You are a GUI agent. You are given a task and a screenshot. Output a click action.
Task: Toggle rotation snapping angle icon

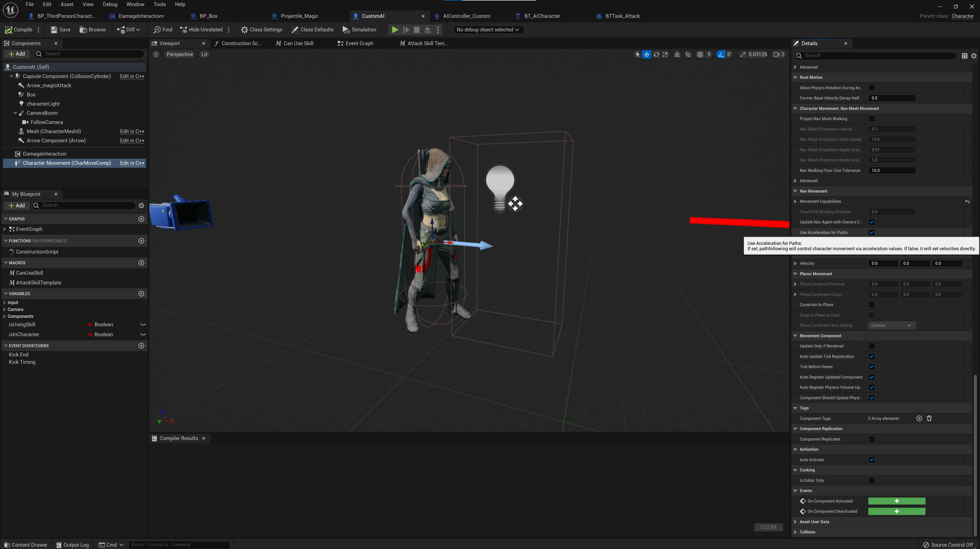720,54
